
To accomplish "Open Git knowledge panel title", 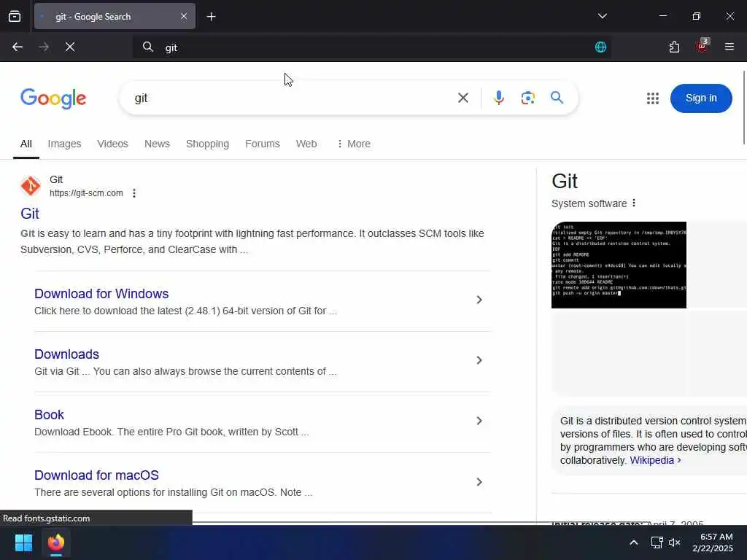I will coord(565,182).
